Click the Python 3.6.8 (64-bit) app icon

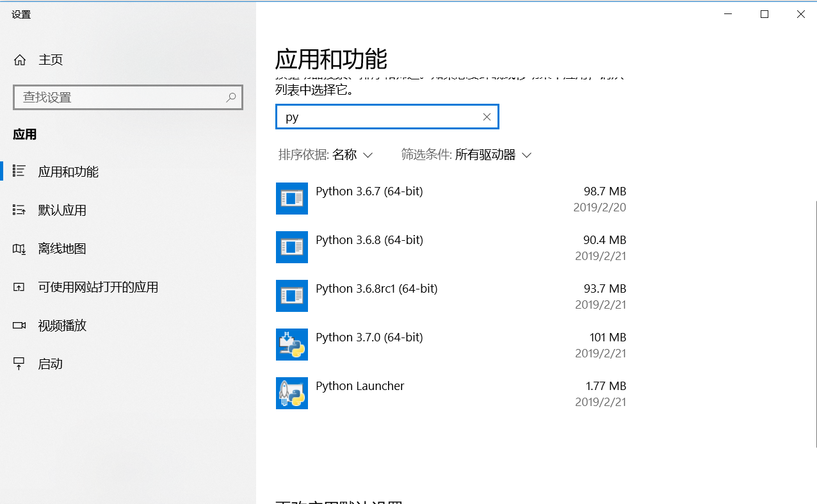coord(292,247)
